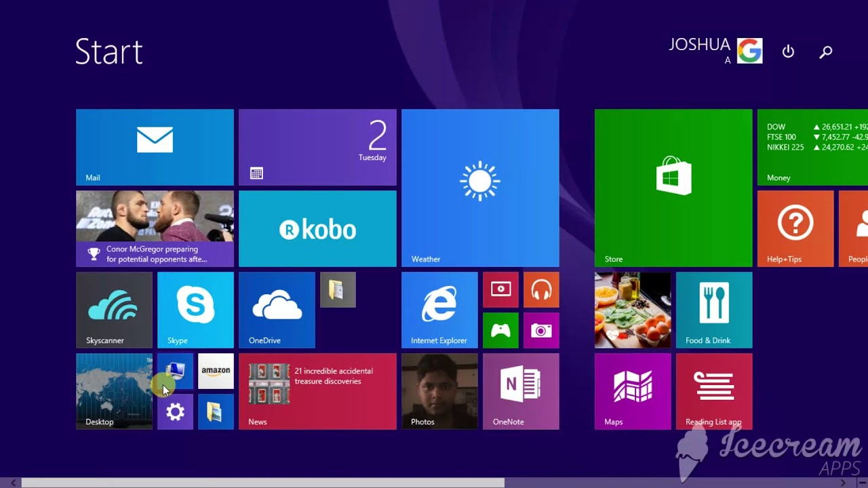This screenshot has width=868, height=488.
Task: Open the Mail tile
Action: click(x=155, y=147)
